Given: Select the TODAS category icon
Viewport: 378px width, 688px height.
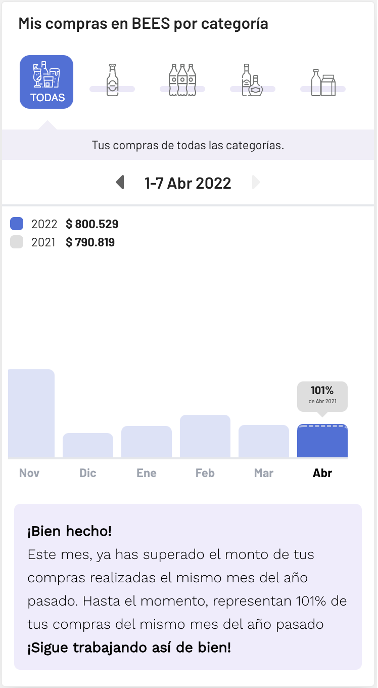Looking at the screenshot, I should point(47,82).
